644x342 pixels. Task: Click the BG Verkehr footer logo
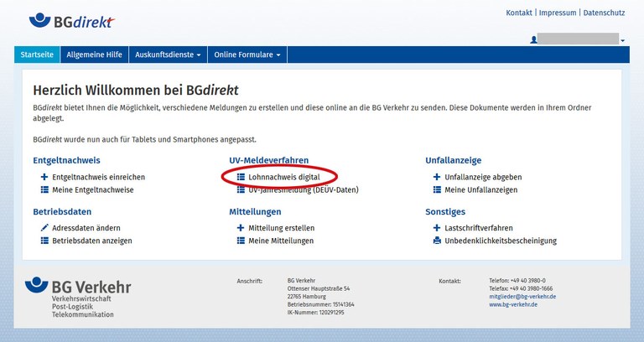[x=78, y=298]
